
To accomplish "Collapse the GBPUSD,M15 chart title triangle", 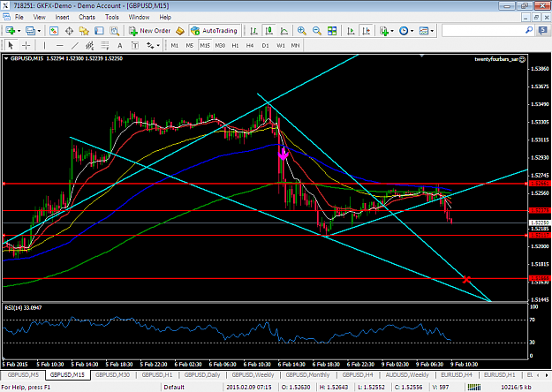I will pos(6,59).
